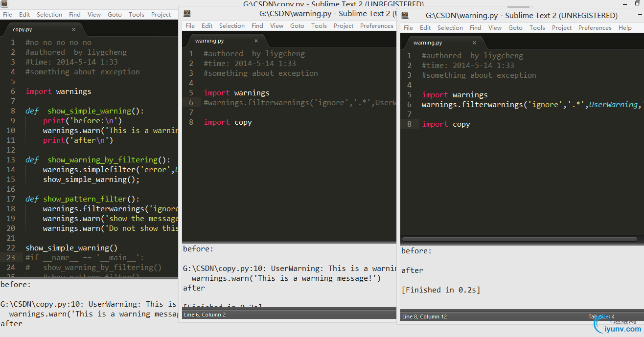This screenshot has width=644, height=337.
Task: Open Project menu in the copy.py window
Action: click(x=161, y=15)
